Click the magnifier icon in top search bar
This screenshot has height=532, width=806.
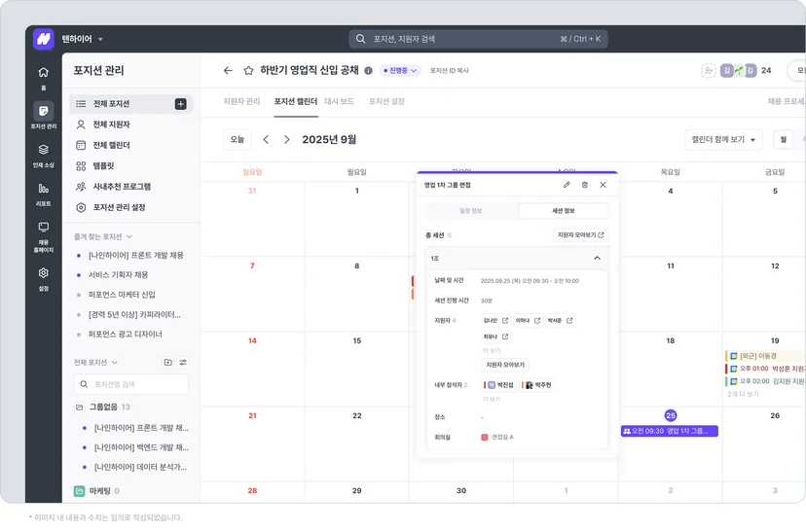(361, 39)
